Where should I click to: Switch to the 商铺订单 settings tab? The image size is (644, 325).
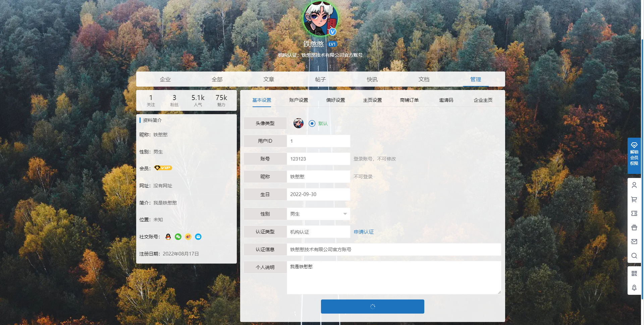coord(409,100)
